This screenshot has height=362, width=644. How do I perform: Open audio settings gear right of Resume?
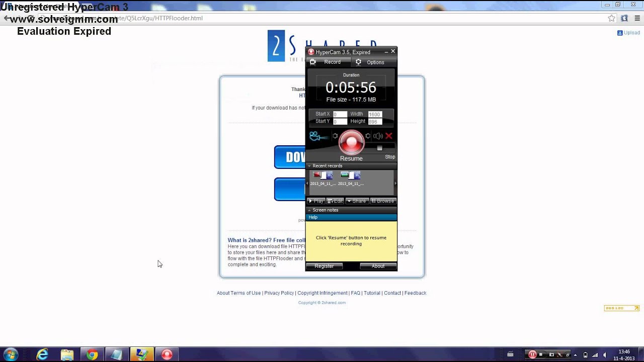coord(368,136)
